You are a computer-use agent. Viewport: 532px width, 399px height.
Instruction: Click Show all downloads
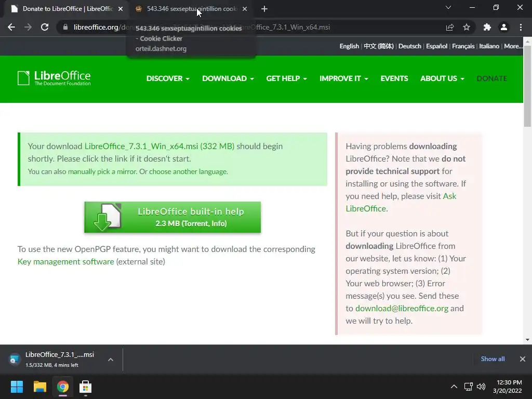coord(493,359)
